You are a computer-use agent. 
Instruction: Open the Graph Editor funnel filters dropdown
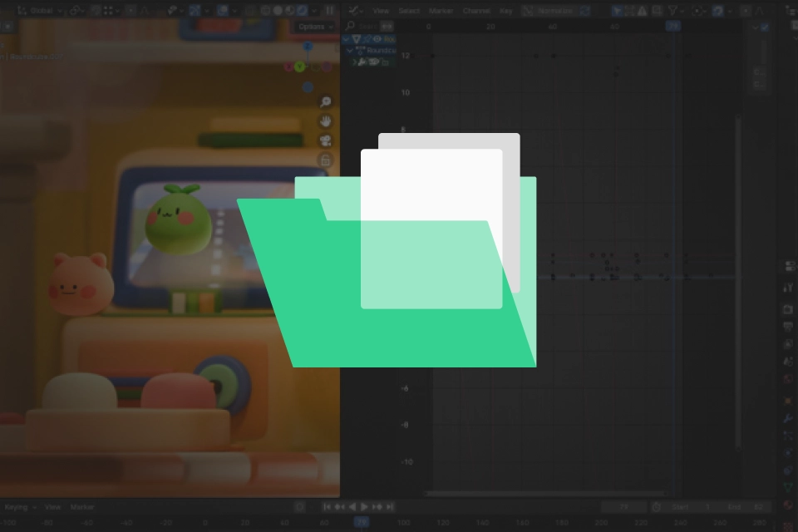[675, 10]
